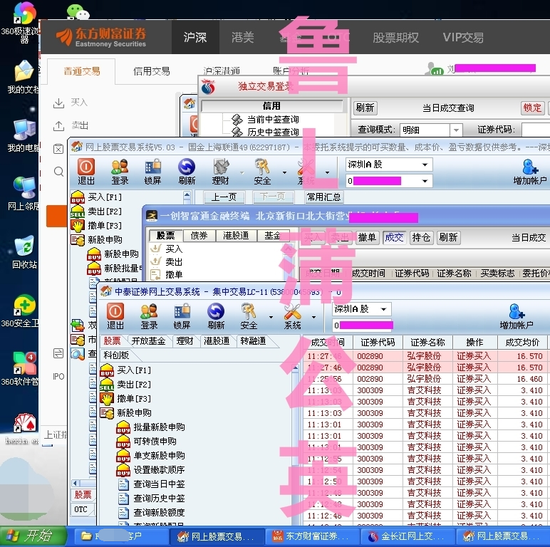Open 理财 dropdown arrow in 网上股票交易系统 toolbar
This screenshot has height=547, width=550.
tap(242, 172)
